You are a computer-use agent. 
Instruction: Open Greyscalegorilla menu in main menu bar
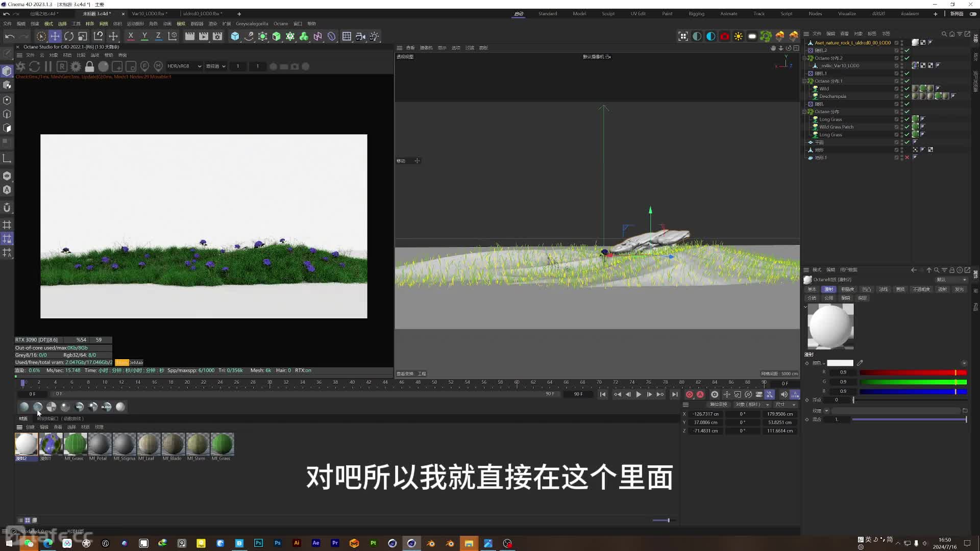(x=252, y=23)
